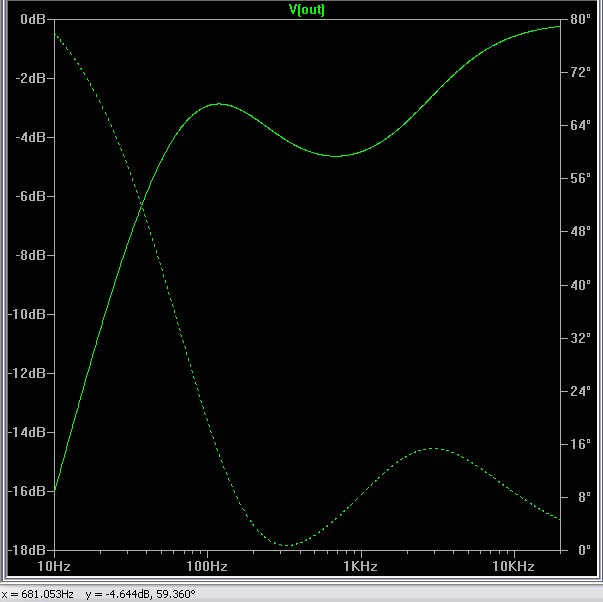Click the -14dB magnitude axis label
Viewport: 603px width, 602px height.
point(29,432)
